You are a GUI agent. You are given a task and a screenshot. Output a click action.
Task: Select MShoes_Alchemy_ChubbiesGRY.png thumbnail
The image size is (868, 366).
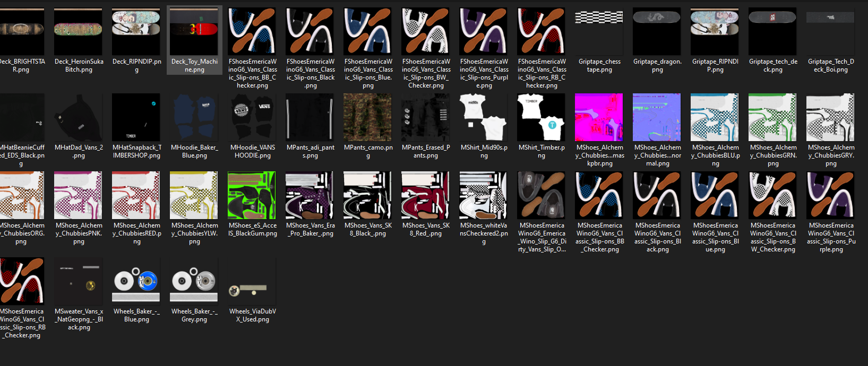[831, 118]
